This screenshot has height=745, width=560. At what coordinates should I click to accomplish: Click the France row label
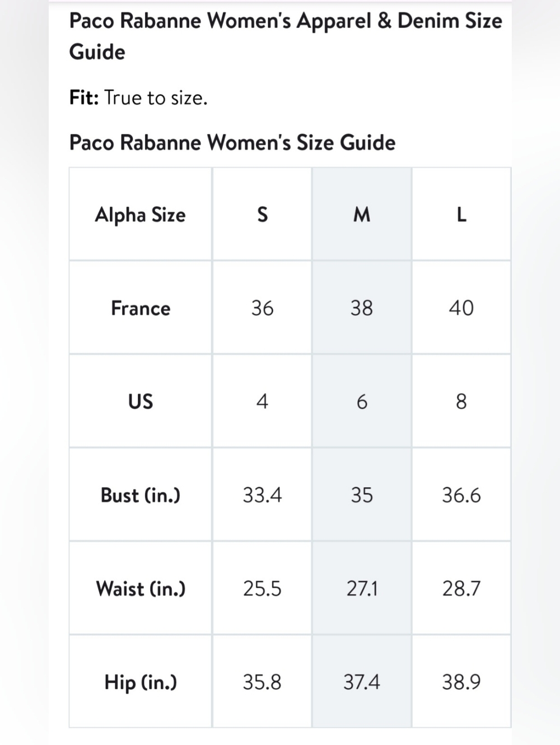(141, 308)
